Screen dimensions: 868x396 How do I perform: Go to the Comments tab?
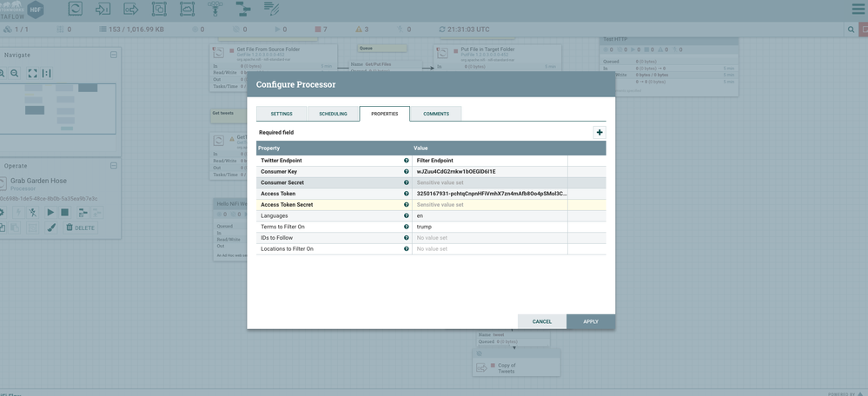436,114
